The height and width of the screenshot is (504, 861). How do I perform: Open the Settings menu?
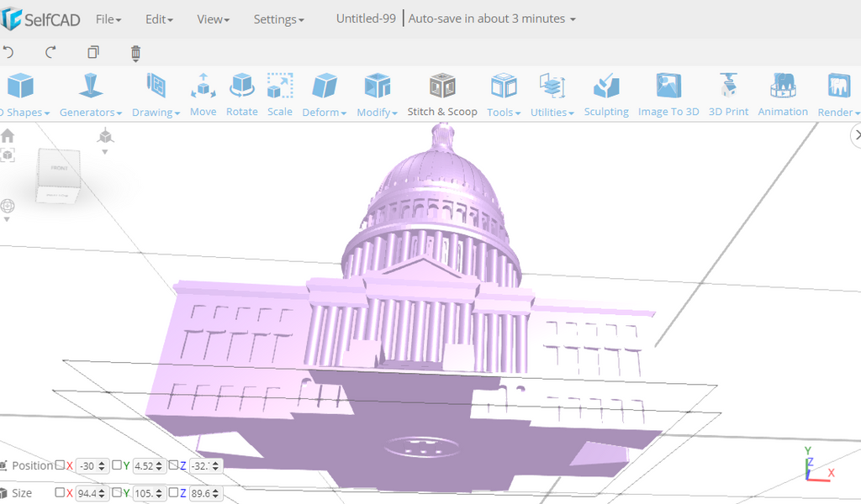pyautogui.click(x=278, y=19)
